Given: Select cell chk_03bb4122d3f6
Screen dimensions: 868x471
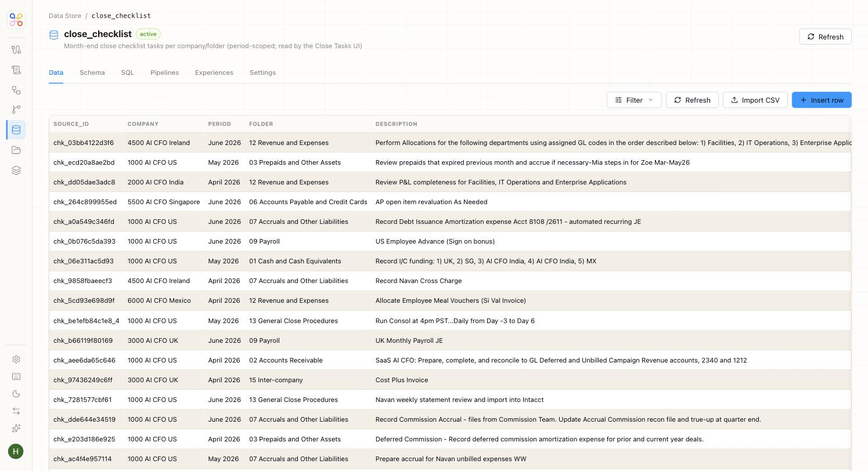Looking at the screenshot, I should [x=84, y=143].
